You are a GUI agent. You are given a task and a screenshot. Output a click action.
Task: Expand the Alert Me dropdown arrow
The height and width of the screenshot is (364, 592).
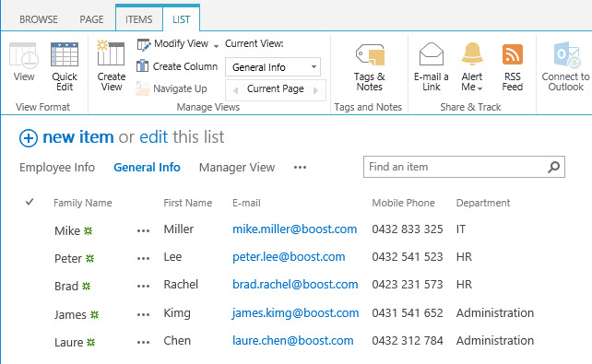480,88
